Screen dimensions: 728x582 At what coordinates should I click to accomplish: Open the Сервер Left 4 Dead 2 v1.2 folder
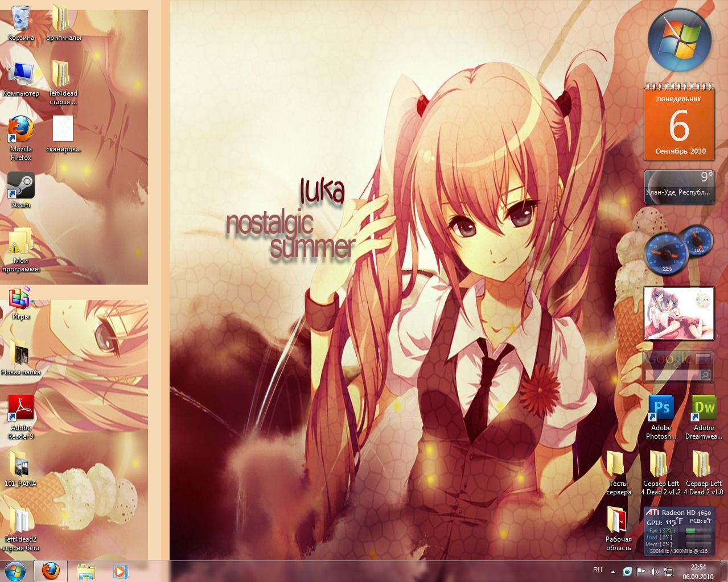point(661,473)
